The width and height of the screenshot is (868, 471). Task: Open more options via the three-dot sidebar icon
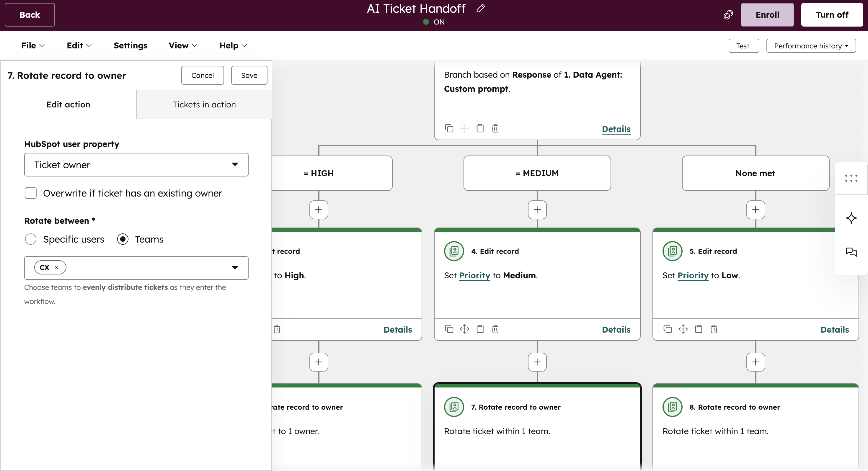pos(851,178)
